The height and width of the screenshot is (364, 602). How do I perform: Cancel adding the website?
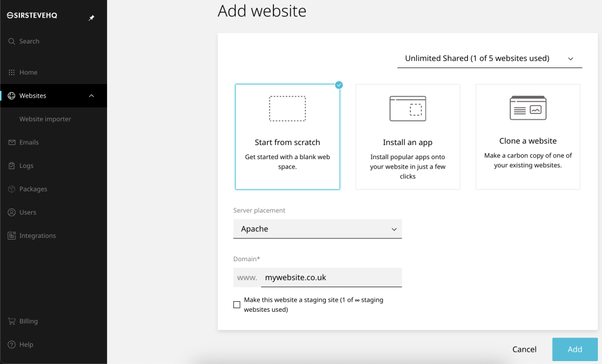[x=524, y=349]
